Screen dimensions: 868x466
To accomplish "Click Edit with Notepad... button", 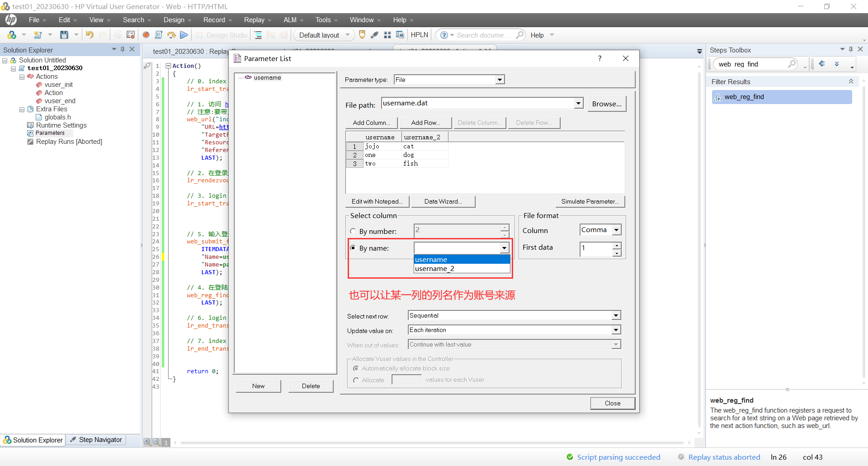I will pos(377,201).
